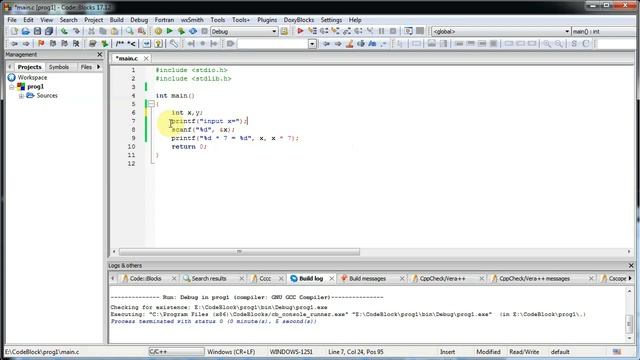Image resolution: width=640 pixels, height=360 pixels.
Task: Collapse the main function fold marker
Action: 151,104
